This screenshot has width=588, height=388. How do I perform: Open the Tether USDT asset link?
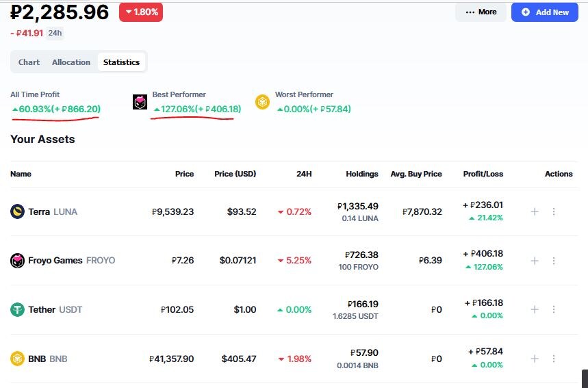(x=55, y=310)
